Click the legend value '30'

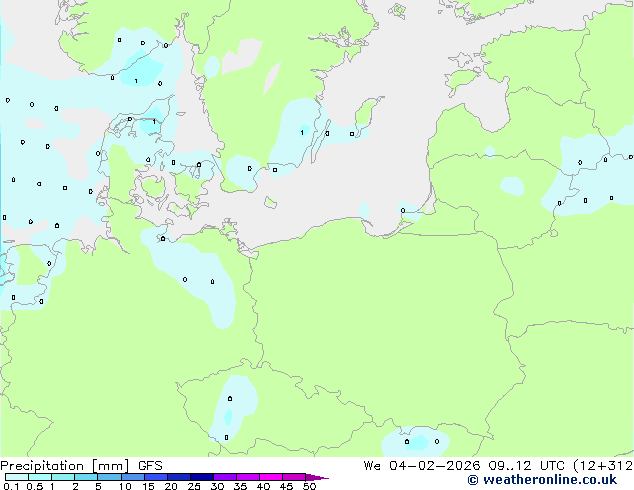point(217,486)
